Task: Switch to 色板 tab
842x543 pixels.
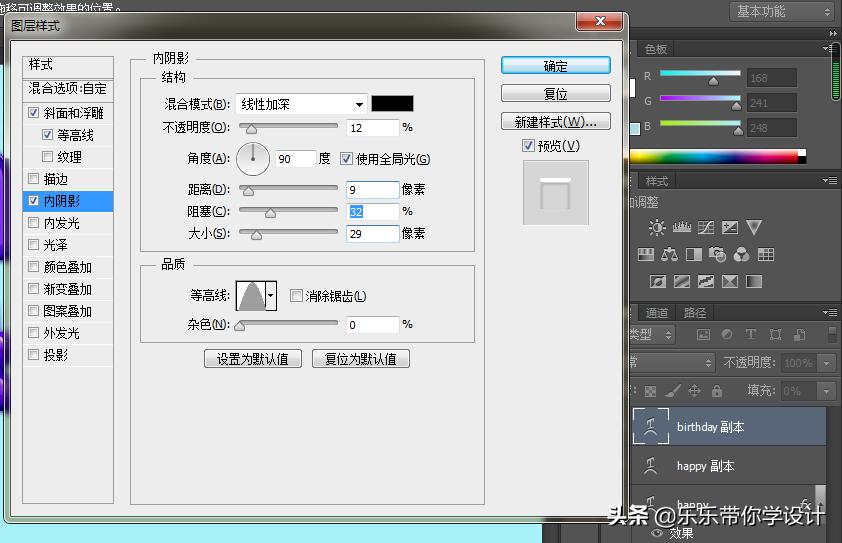Action: point(656,49)
